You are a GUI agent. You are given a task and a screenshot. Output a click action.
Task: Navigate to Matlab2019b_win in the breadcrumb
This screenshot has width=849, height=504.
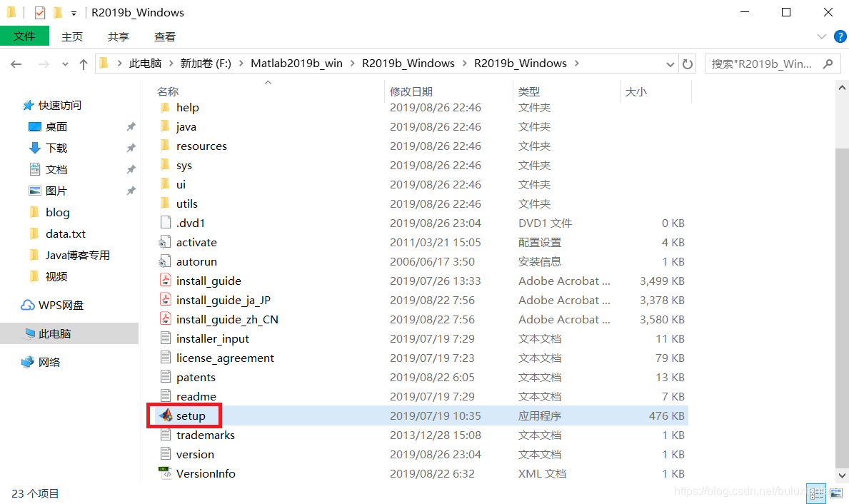pyautogui.click(x=297, y=64)
